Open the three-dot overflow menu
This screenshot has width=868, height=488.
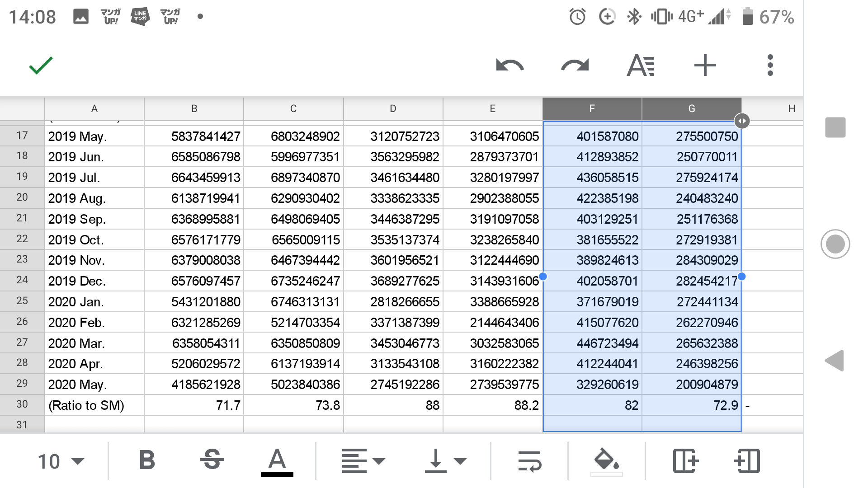click(x=770, y=66)
